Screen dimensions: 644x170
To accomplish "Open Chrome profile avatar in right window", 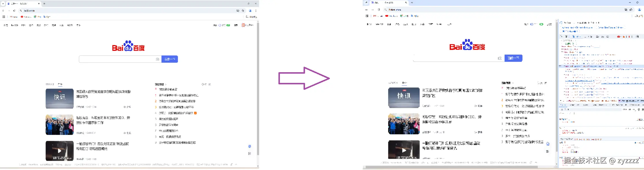I will point(639,10).
